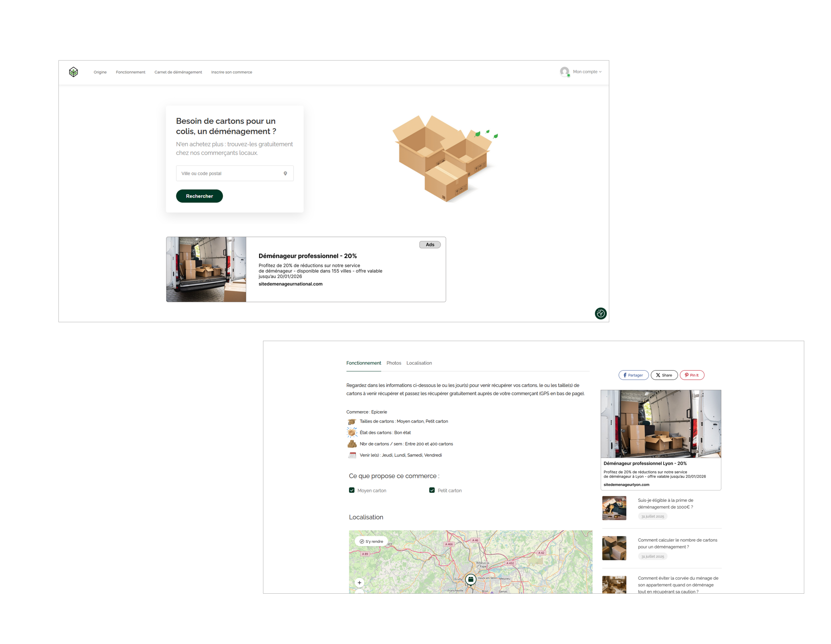This screenshot has height=644, width=831.
Task: Click the user avatar icon
Action: click(x=564, y=71)
